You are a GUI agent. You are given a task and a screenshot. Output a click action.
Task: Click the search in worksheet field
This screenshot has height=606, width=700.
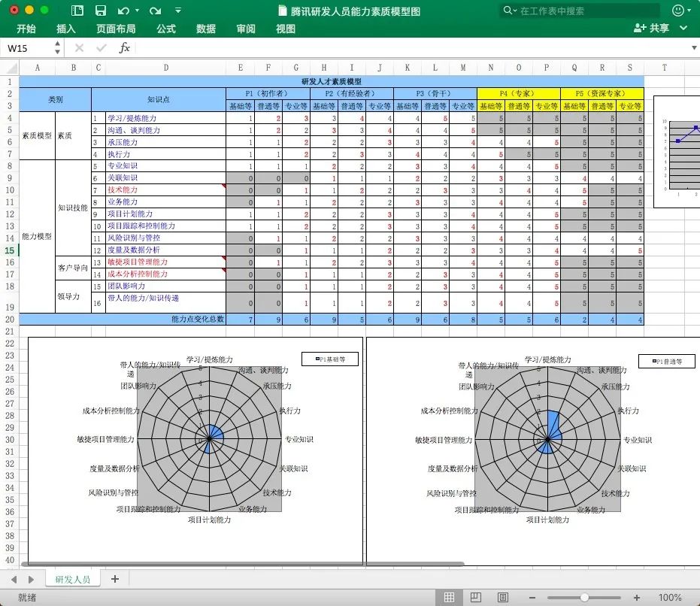[x=579, y=11]
